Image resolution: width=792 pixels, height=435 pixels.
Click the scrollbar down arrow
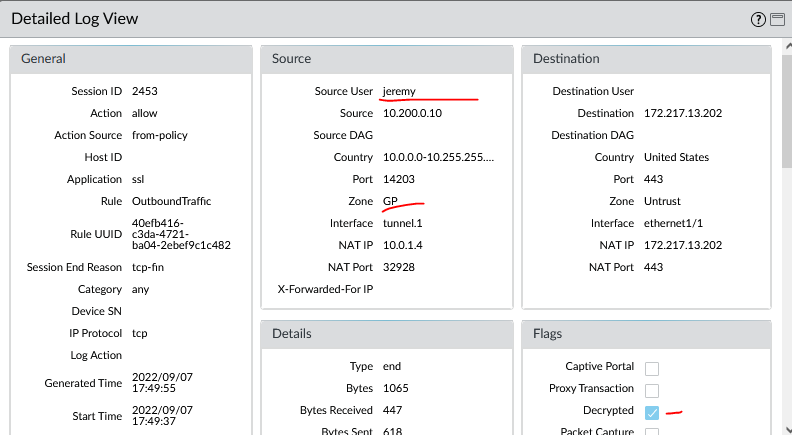click(x=786, y=429)
